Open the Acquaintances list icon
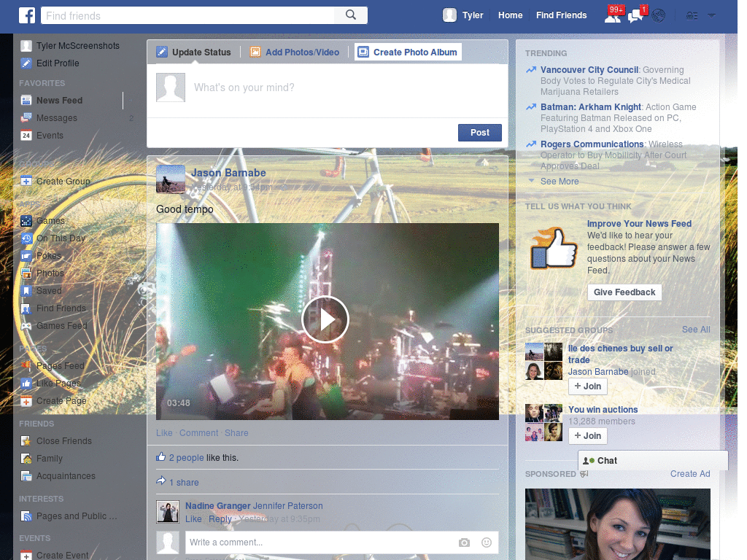Screen dimensions: 747x560 (x=26, y=475)
